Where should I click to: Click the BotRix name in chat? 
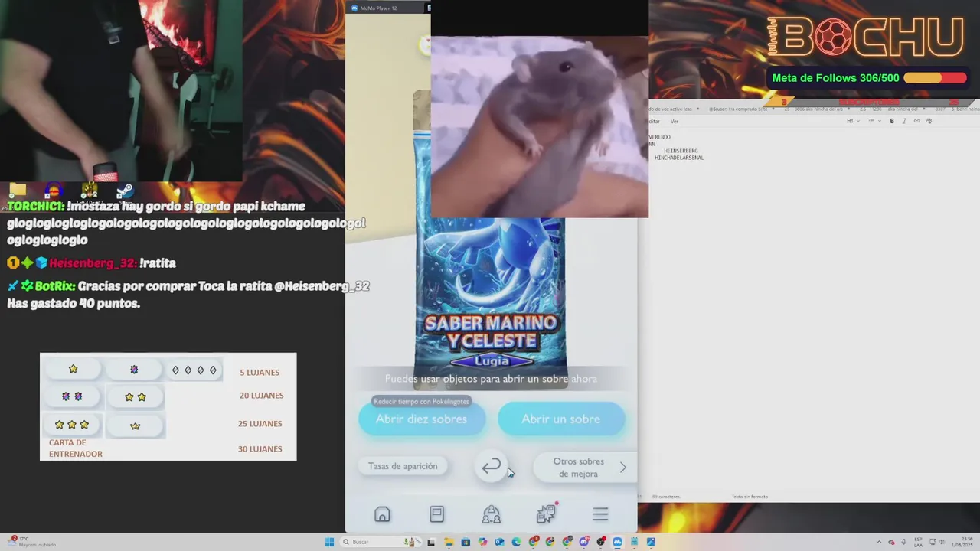click(54, 286)
